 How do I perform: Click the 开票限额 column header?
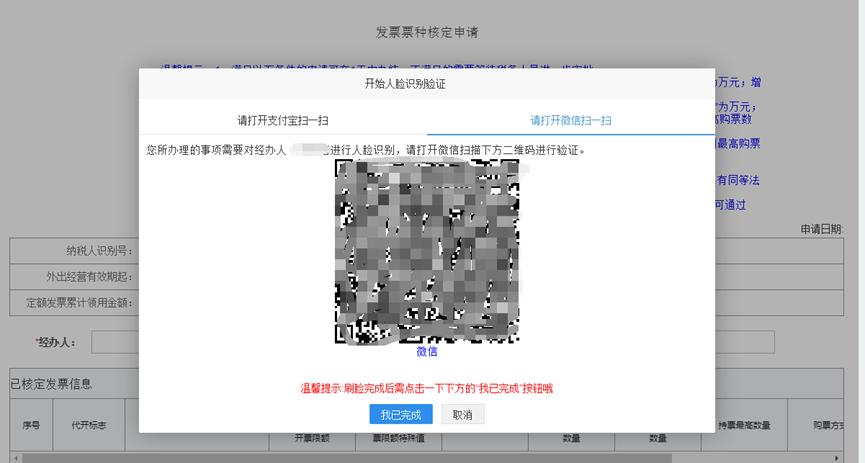pyautogui.click(x=312, y=438)
